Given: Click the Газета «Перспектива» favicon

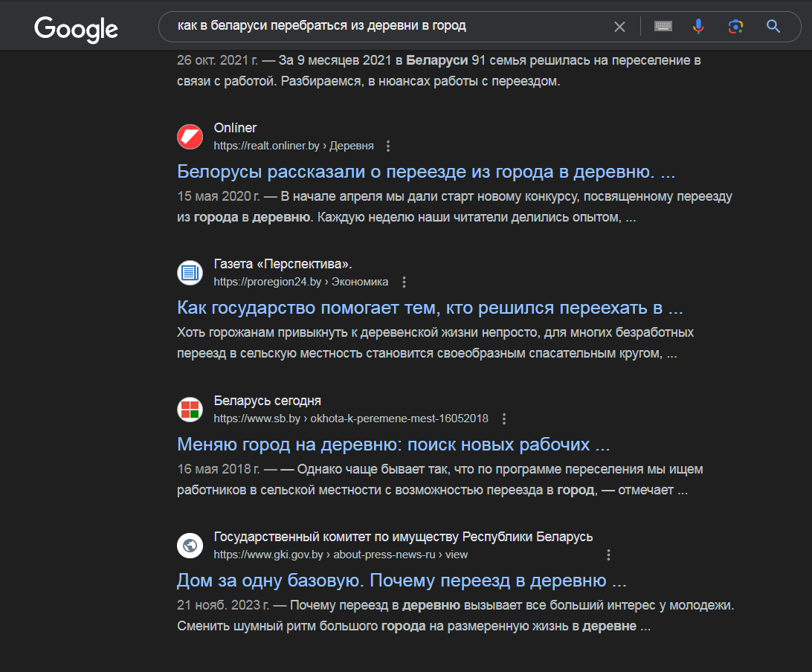Looking at the screenshot, I should (x=190, y=273).
